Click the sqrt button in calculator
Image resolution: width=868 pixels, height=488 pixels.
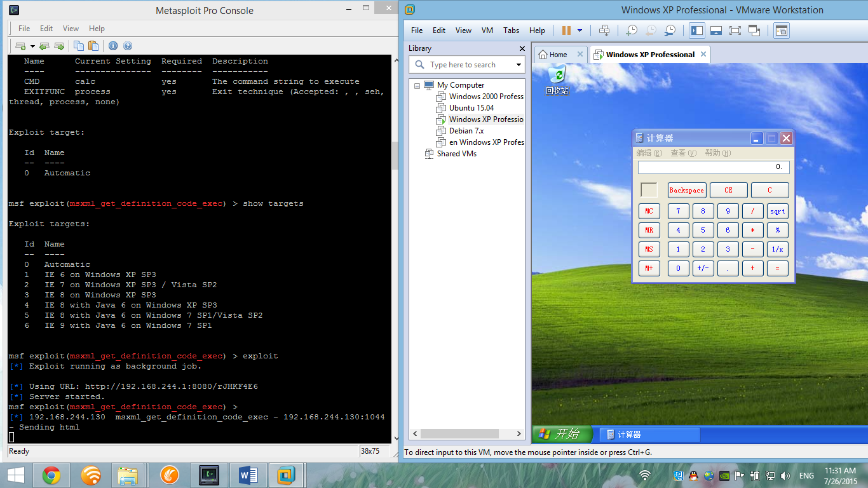click(x=778, y=211)
